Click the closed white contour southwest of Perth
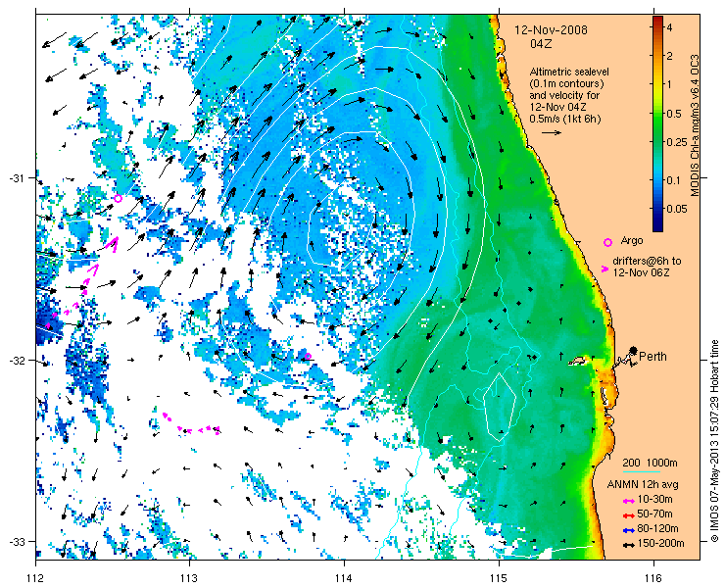 click(x=500, y=407)
